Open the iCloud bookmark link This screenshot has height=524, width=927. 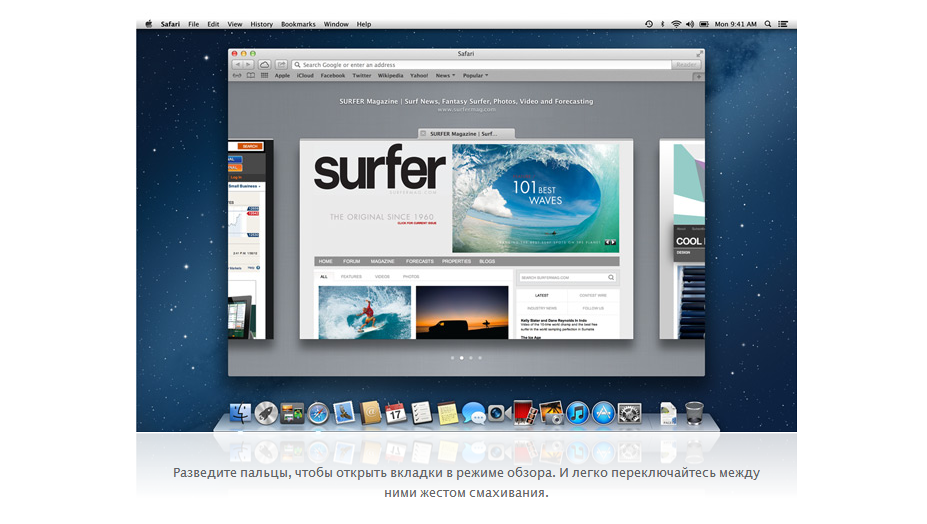tap(305, 76)
